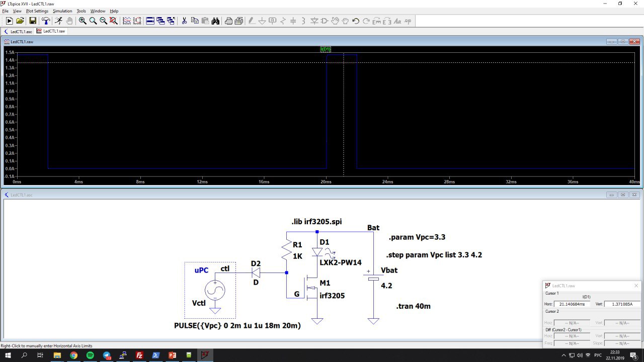Click the Cut scissors icon

pos(184,21)
